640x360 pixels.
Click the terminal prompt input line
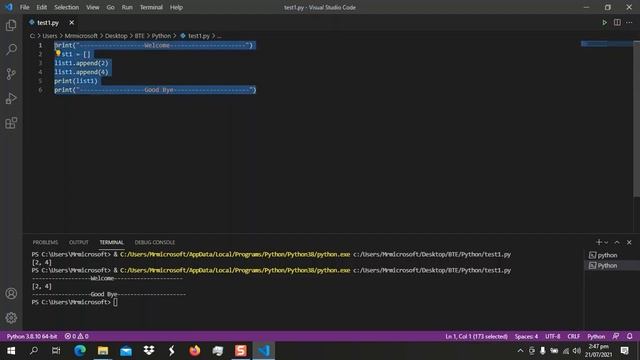(x=75, y=302)
